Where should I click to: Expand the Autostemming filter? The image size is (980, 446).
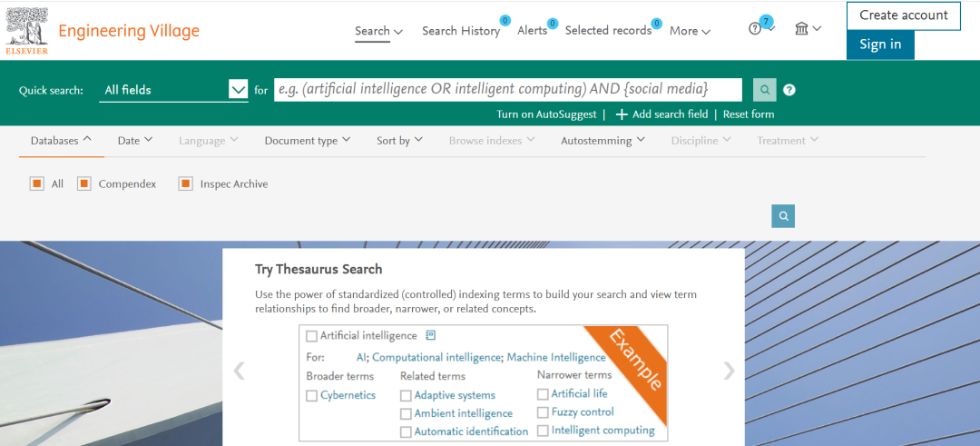tap(603, 141)
